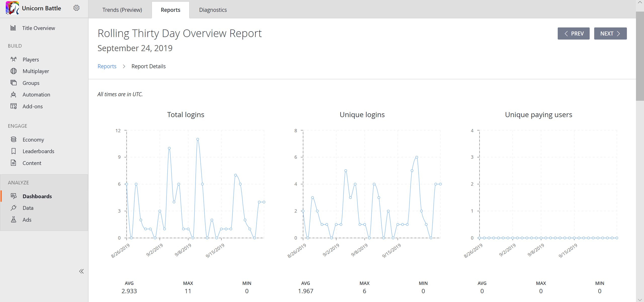The image size is (644, 302).
Task: Open the Unicorn Battle title logo
Action: [12, 8]
